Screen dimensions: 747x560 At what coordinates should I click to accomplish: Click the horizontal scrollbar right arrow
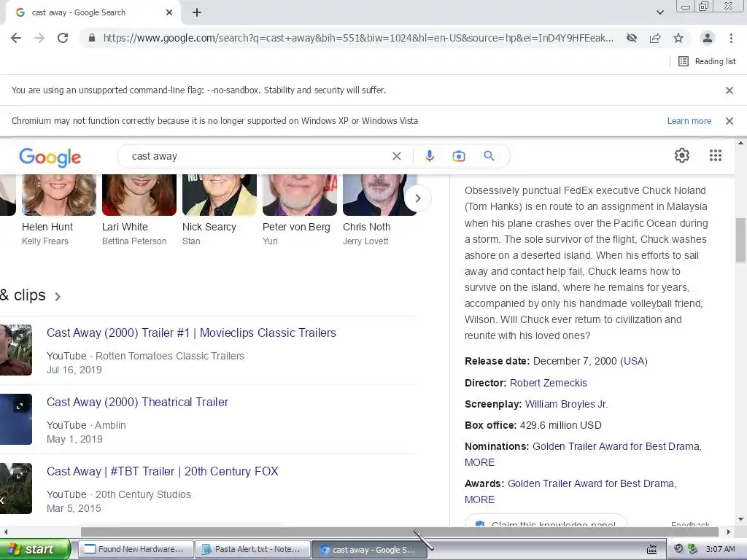728,532
